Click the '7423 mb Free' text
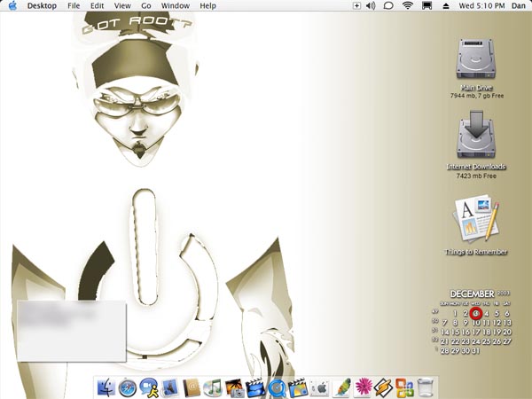The width and height of the screenshot is (532, 399). point(476,176)
